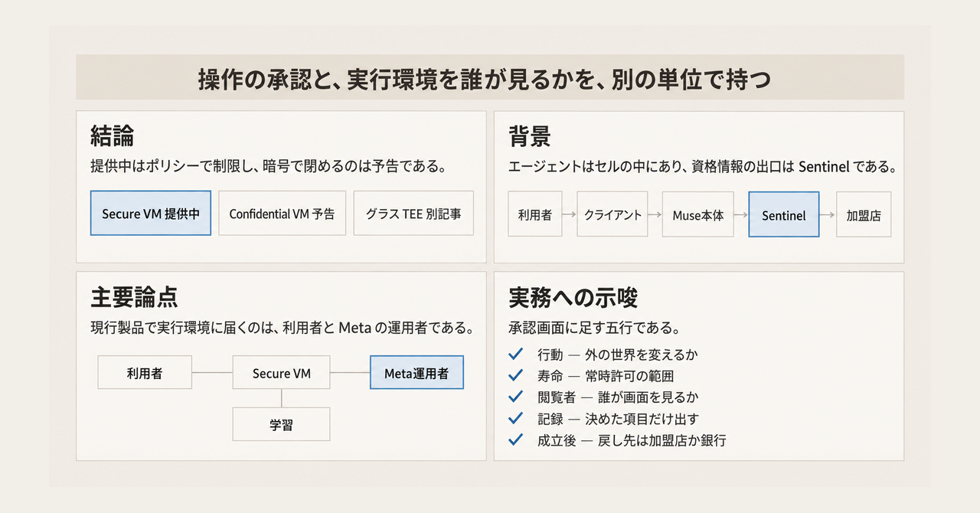Click the checkmark beside 成立後
Image resolution: width=980 pixels, height=513 pixels.
[515, 440]
